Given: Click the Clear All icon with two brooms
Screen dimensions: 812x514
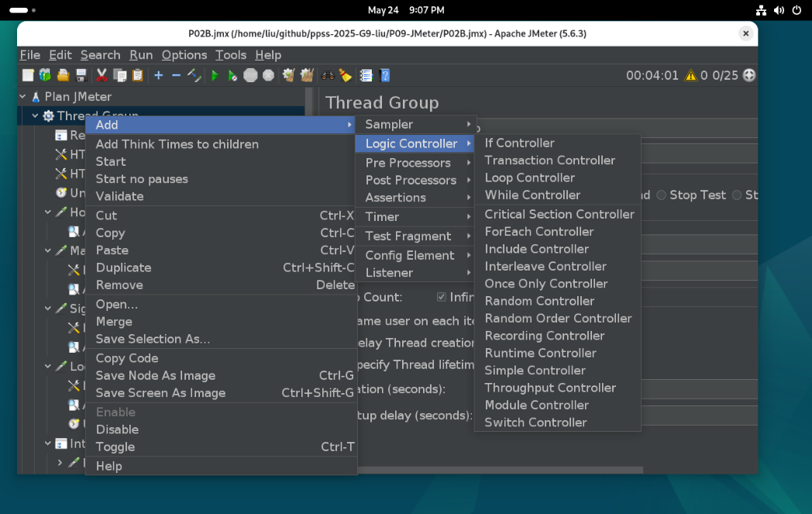Looking at the screenshot, I should point(307,76).
